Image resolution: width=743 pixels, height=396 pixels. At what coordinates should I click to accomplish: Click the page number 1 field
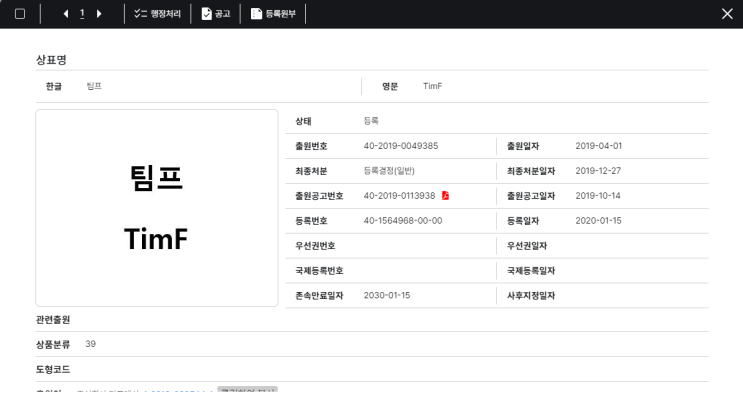tap(82, 14)
